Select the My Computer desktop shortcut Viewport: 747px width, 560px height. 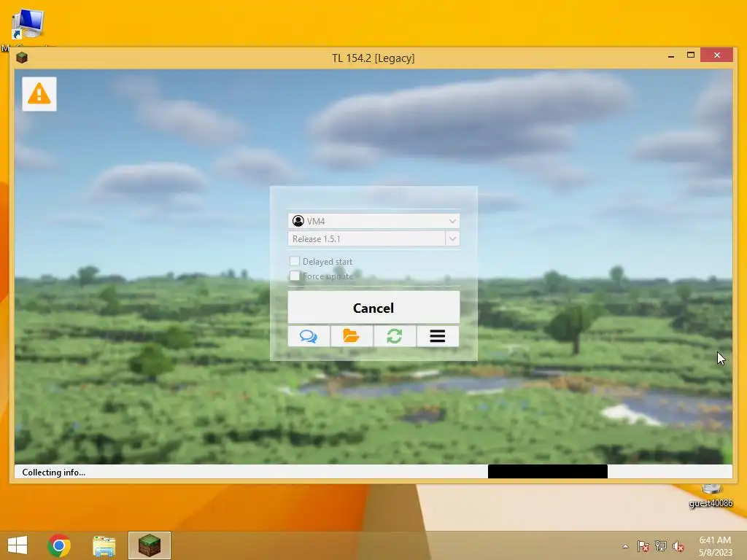[x=28, y=28]
